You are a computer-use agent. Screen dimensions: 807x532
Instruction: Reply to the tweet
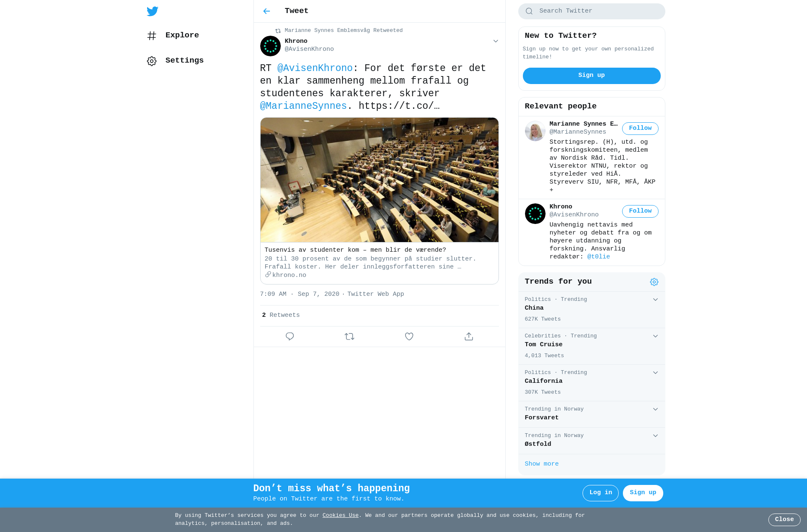(x=290, y=337)
